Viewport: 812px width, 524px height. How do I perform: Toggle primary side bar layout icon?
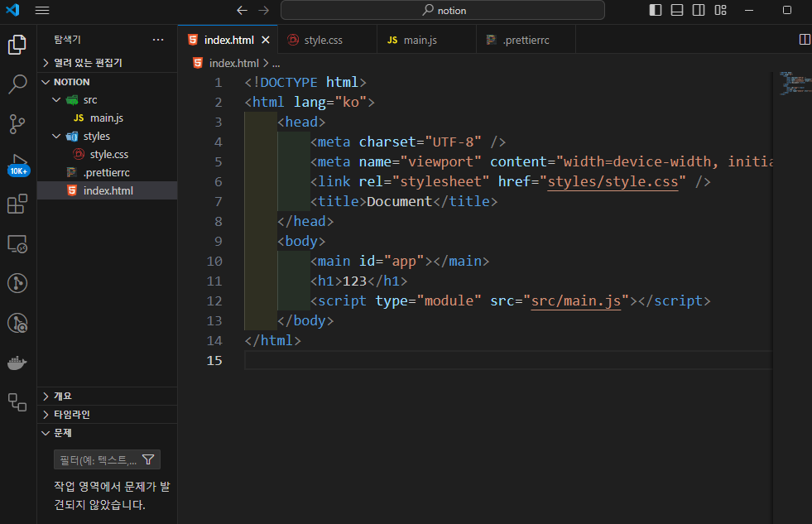coord(655,10)
